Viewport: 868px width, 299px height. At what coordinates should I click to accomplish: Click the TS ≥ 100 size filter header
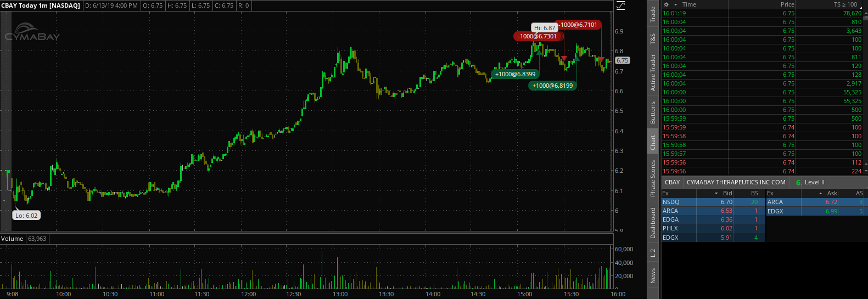845,4
